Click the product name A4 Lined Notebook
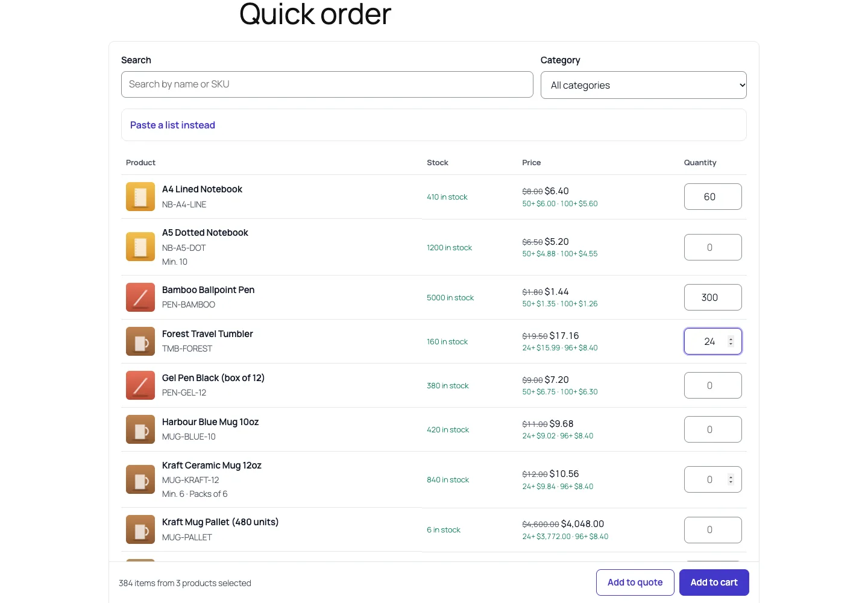The width and height of the screenshot is (868, 603). click(x=202, y=189)
